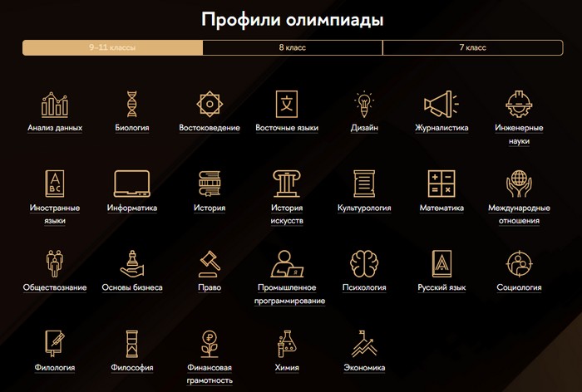Image resolution: width=582 pixels, height=392 pixels.
Task: Open the Биология text link
Action: [131, 128]
